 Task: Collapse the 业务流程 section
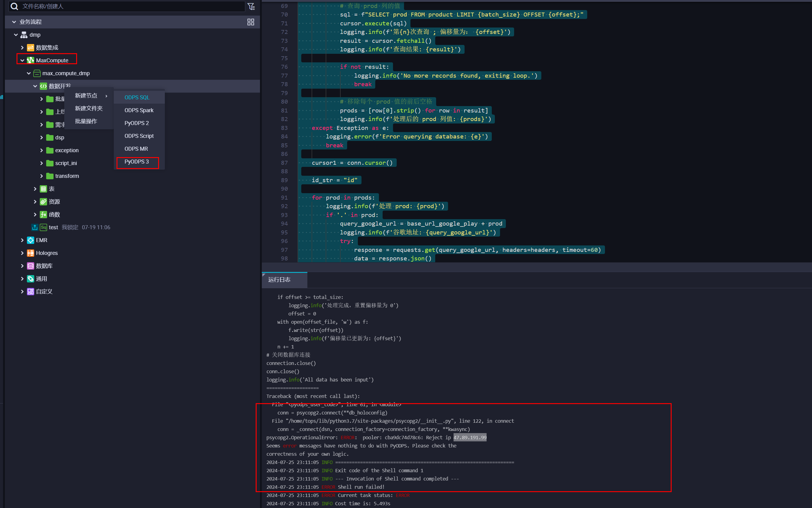[14, 22]
